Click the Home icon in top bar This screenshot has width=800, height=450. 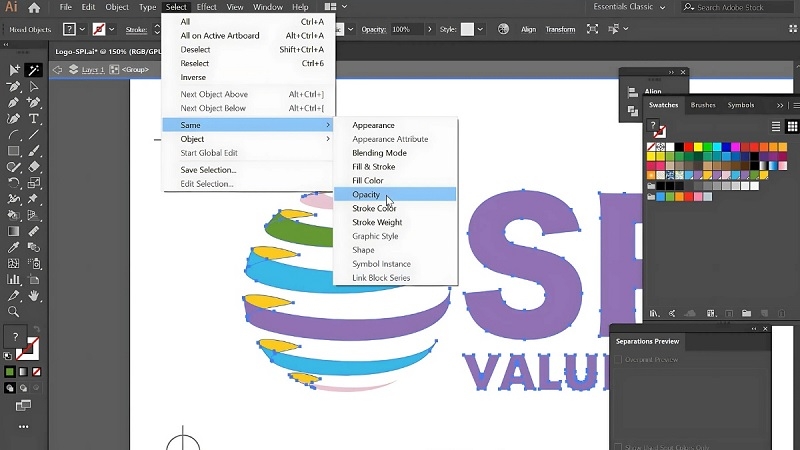coord(34,7)
